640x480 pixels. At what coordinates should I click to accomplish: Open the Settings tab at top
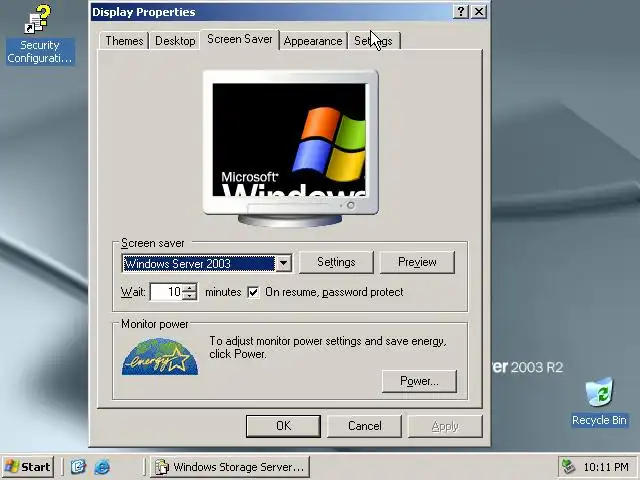click(x=373, y=41)
